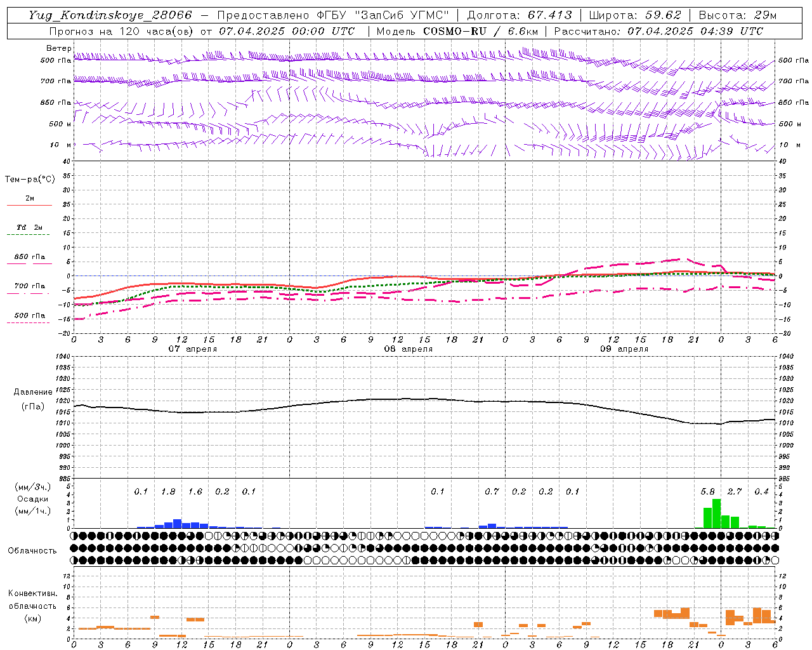
Task: Click the 09 апреля date label
Action: tap(624, 349)
